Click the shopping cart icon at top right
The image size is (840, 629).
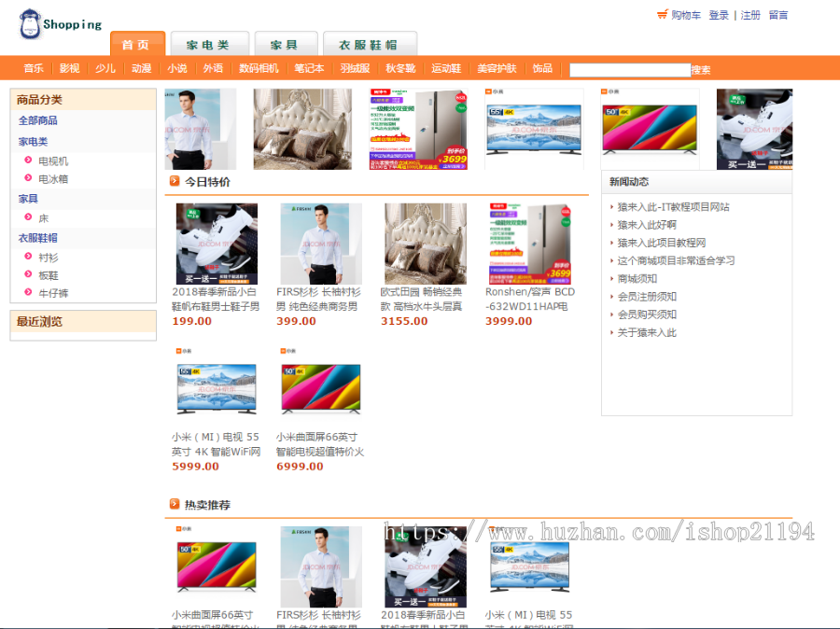(663, 16)
